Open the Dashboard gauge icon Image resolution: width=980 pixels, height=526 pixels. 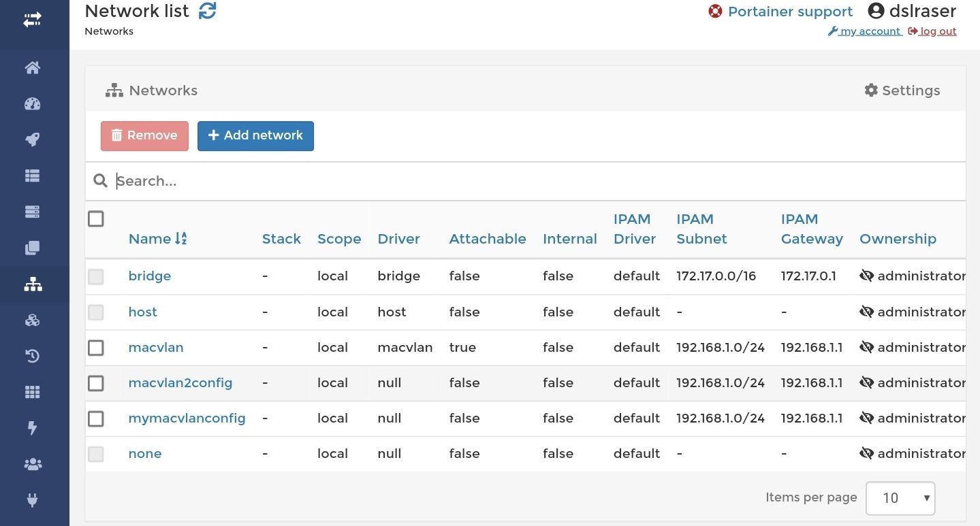[x=33, y=104]
